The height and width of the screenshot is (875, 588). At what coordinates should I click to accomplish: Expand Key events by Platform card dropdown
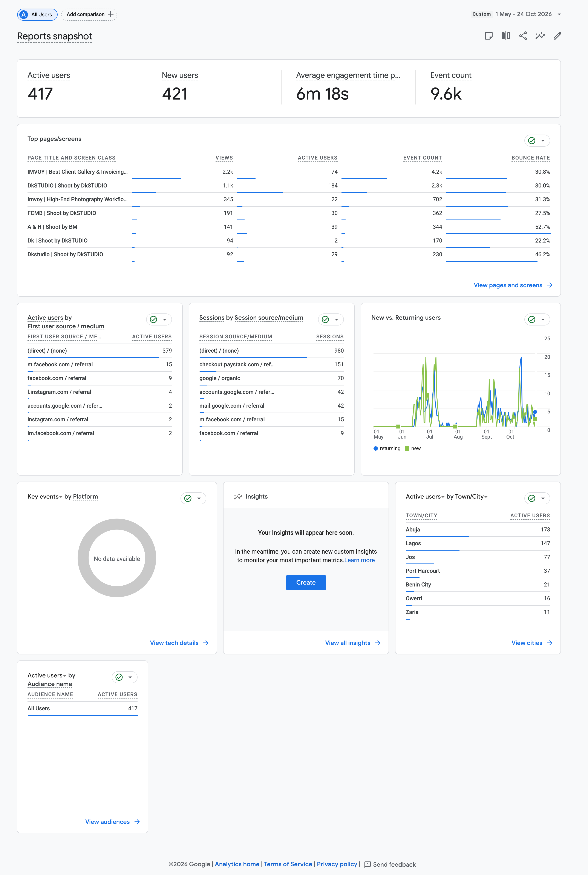(x=199, y=498)
